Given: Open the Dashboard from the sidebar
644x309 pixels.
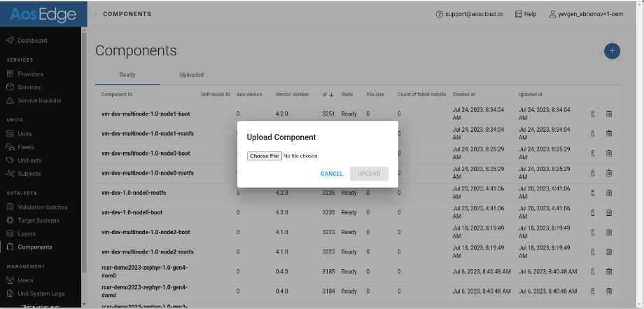Looking at the screenshot, I should [x=32, y=41].
